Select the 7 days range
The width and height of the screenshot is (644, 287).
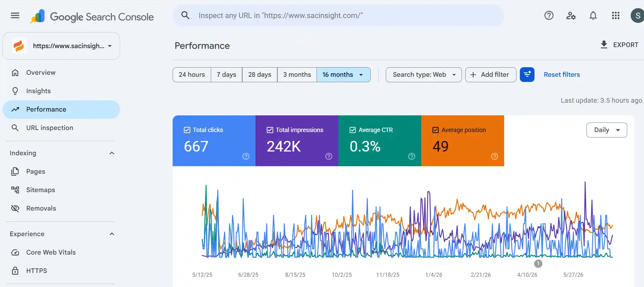[226, 75]
